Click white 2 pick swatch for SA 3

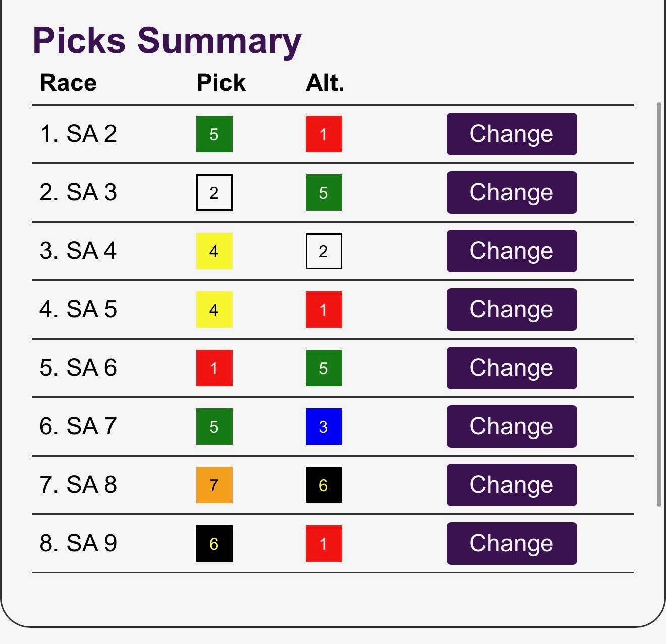(x=214, y=193)
